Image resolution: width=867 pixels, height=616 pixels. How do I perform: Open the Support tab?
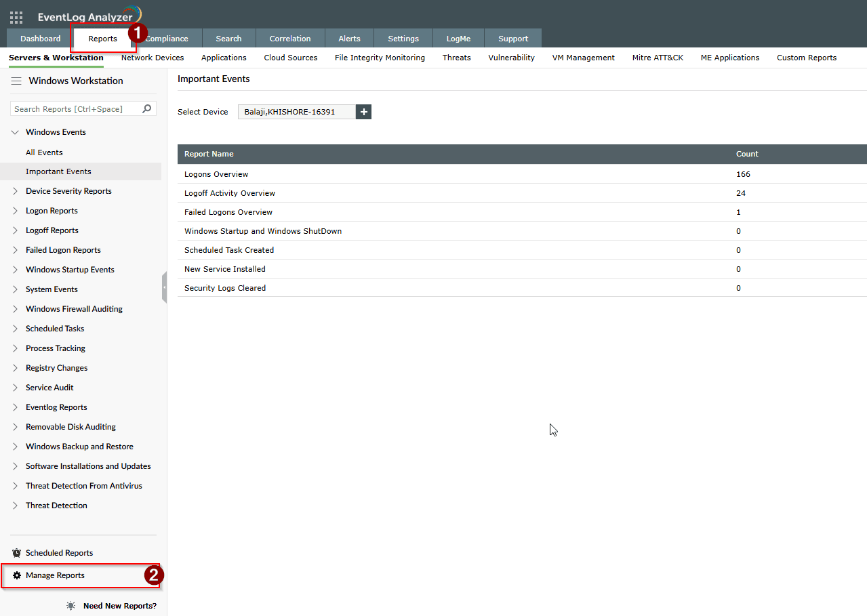(x=513, y=39)
